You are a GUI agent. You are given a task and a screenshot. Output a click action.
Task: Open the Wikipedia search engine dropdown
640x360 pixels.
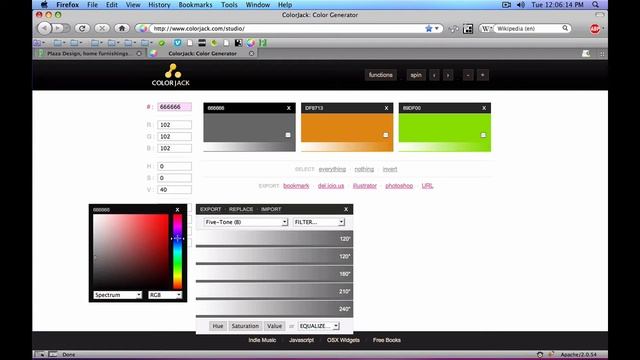click(486, 29)
